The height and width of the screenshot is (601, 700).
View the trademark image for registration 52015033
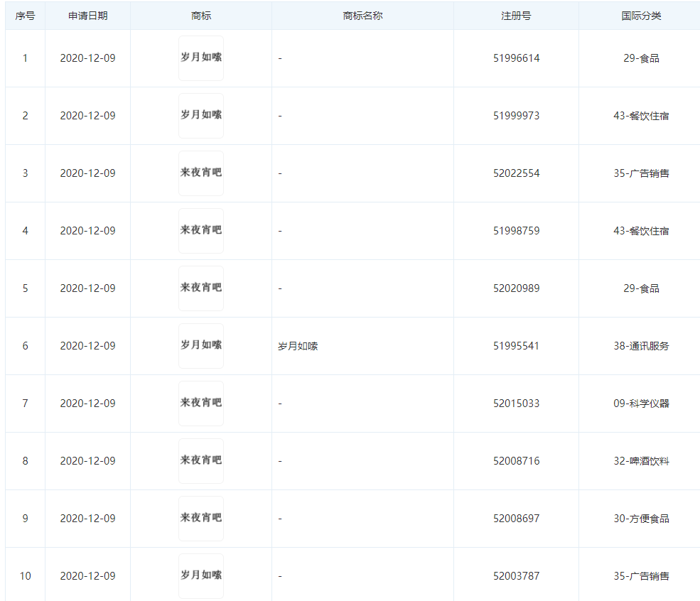point(201,404)
